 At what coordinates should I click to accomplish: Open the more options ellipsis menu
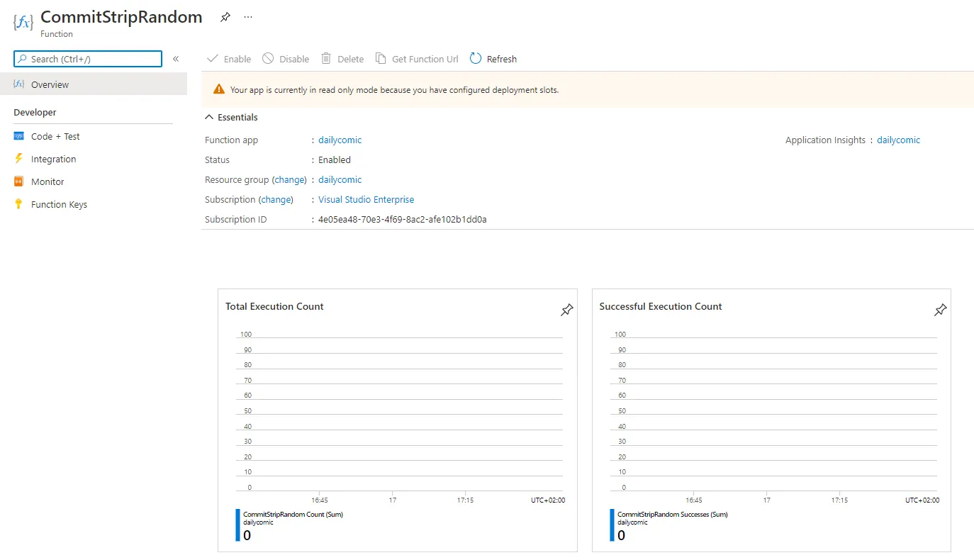pyautogui.click(x=248, y=17)
